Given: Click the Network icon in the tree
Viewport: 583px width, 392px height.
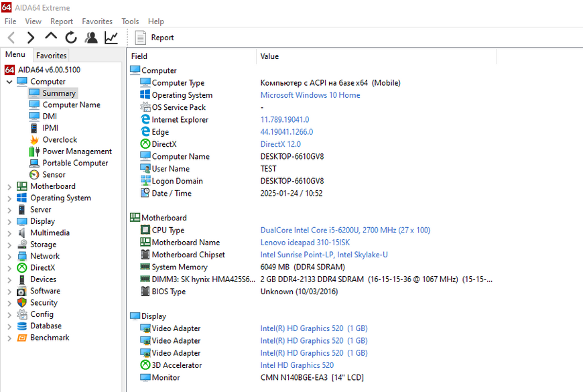Looking at the screenshot, I should [x=22, y=256].
